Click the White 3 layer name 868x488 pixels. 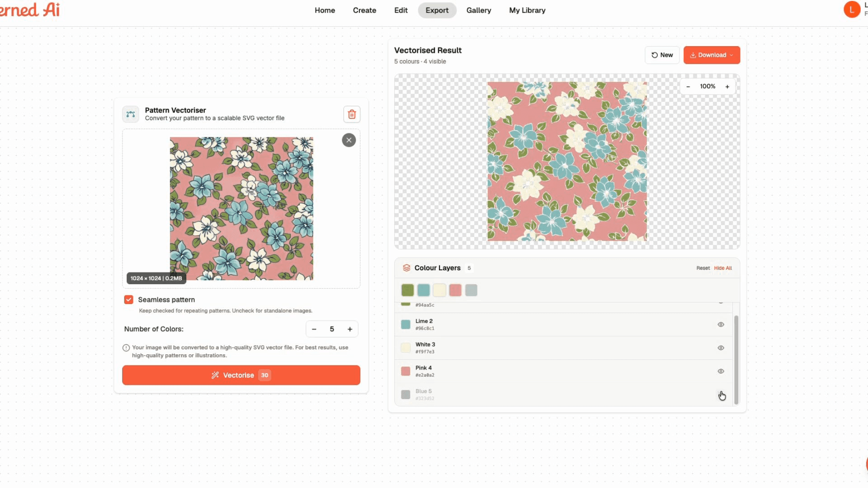[x=425, y=344]
